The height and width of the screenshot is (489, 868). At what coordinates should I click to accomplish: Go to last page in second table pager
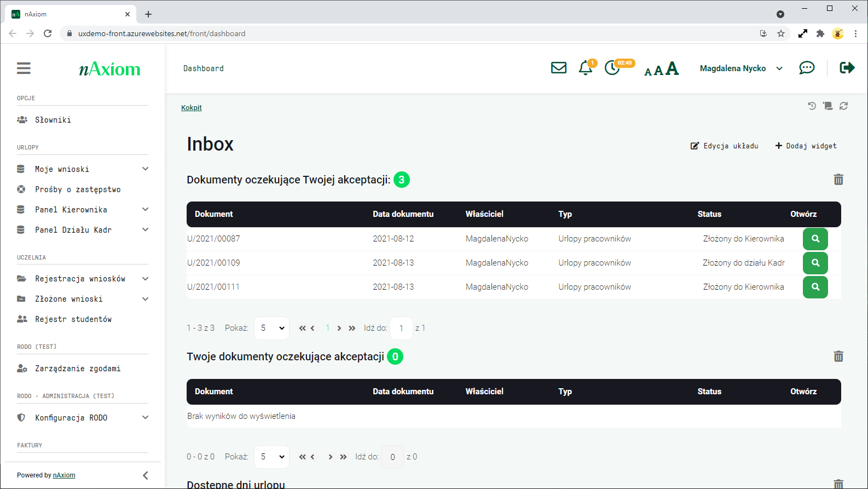tap(343, 457)
